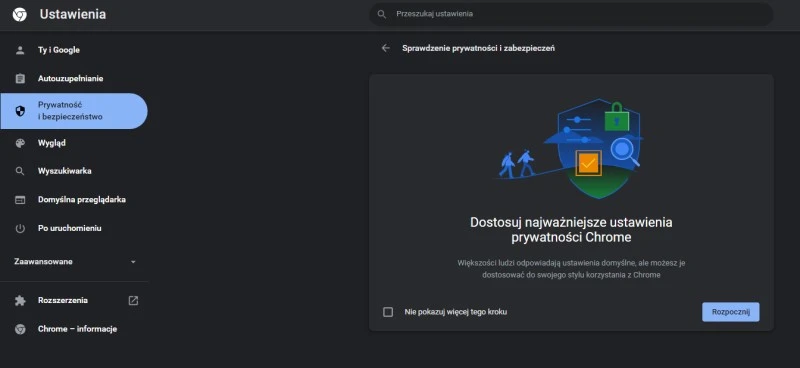Tick the Nie pokazuj więcej tego kroku checkbox
This screenshot has width=800, height=368.
point(388,312)
